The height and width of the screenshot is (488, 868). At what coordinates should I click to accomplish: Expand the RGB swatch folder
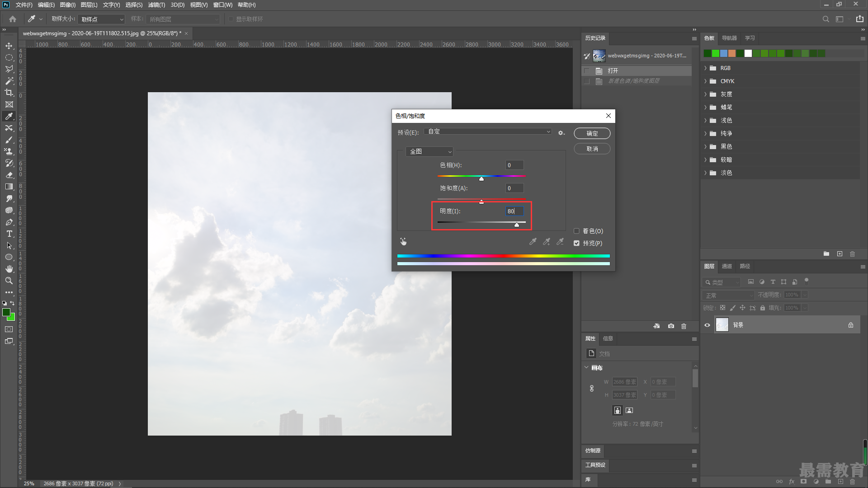click(705, 68)
